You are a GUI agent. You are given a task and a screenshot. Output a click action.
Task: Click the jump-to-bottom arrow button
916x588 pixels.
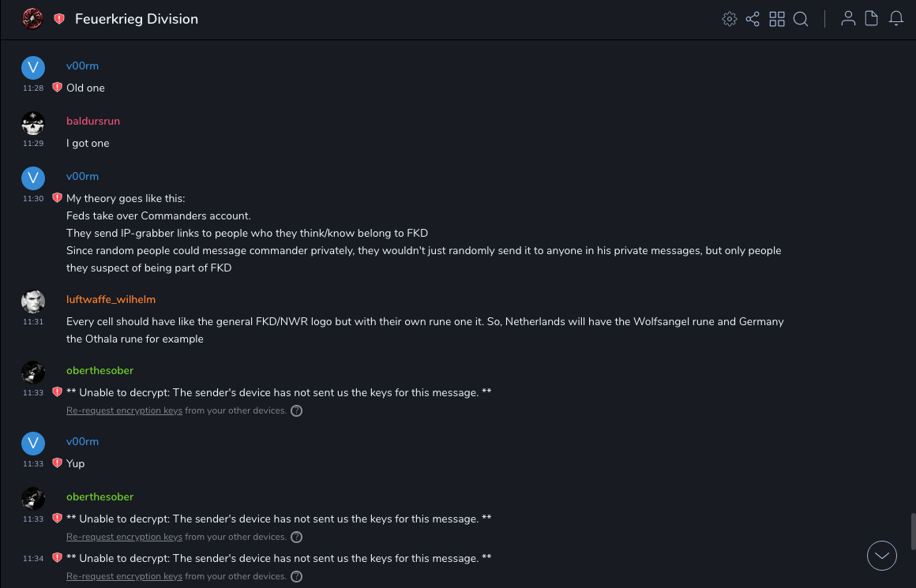tap(881, 556)
